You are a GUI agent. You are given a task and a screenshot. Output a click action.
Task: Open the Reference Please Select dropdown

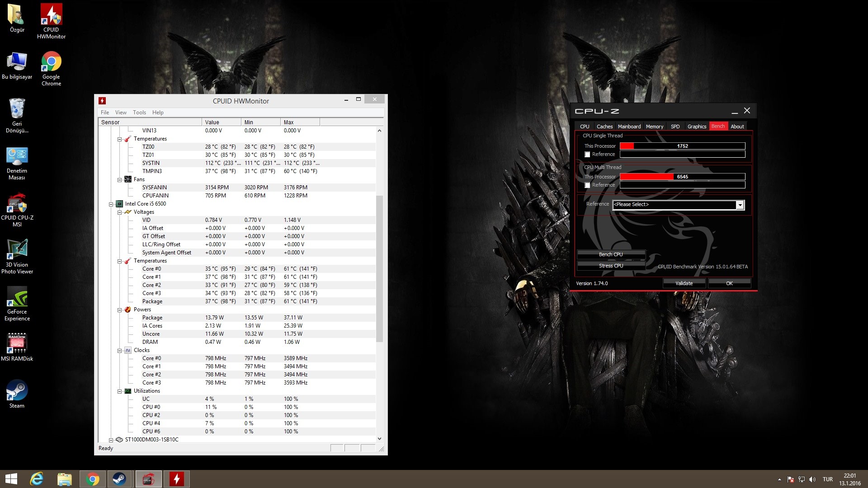point(678,205)
